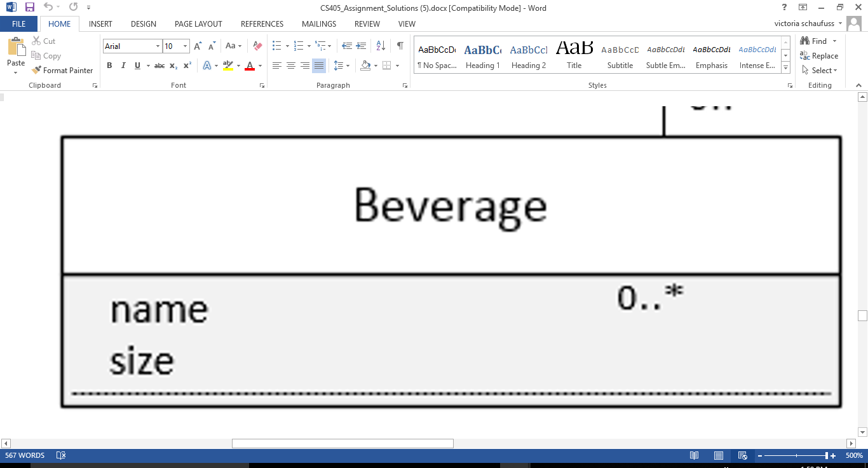868x468 pixels.
Task: Open the FILE tab
Action: coord(19,24)
